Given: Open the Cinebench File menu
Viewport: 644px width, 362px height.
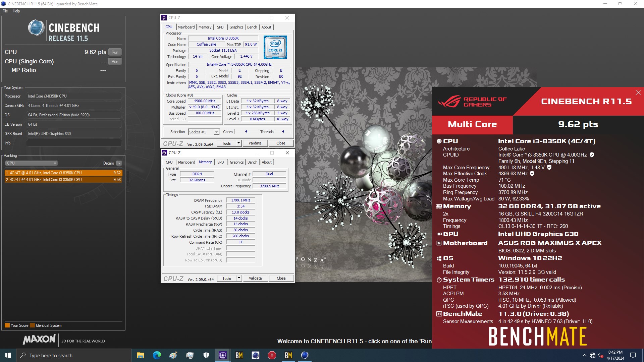Looking at the screenshot, I should [x=5, y=11].
